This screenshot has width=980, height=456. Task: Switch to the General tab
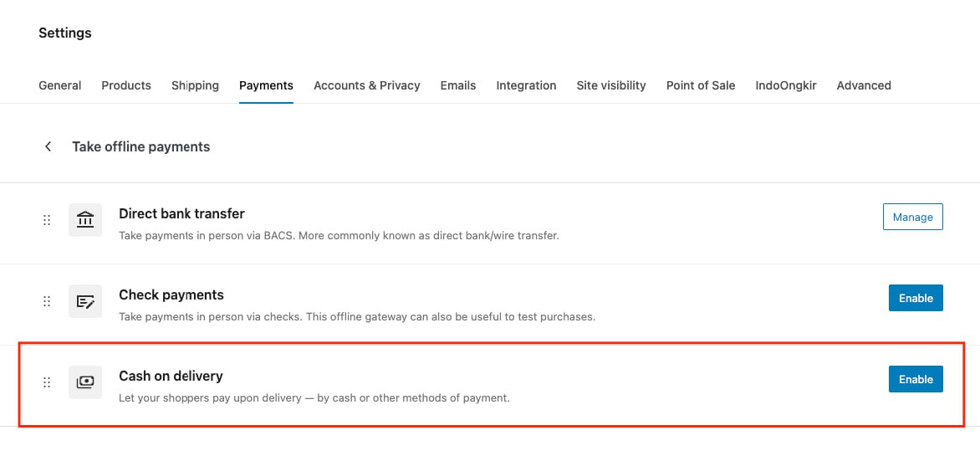[60, 85]
